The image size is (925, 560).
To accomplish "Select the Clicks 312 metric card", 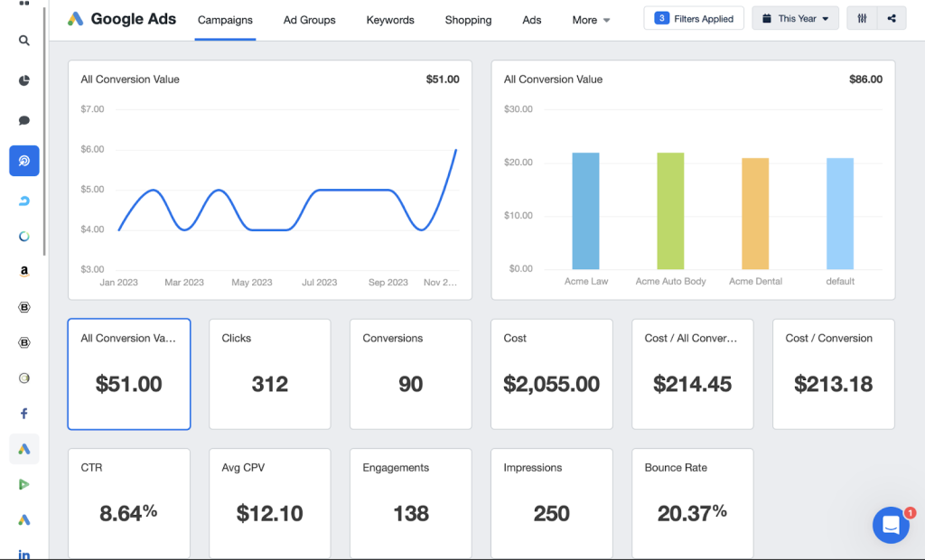I will point(269,374).
